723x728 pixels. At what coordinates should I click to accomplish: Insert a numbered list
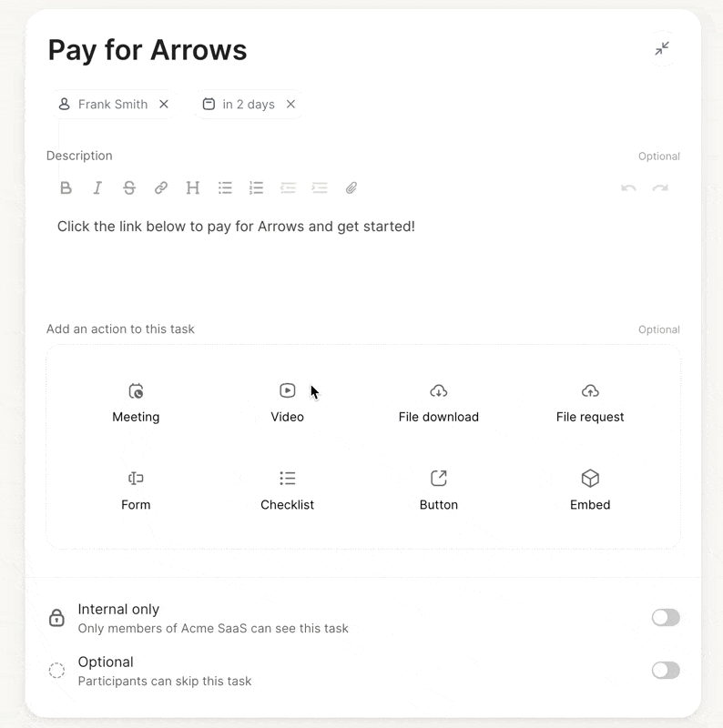click(256, 188)
